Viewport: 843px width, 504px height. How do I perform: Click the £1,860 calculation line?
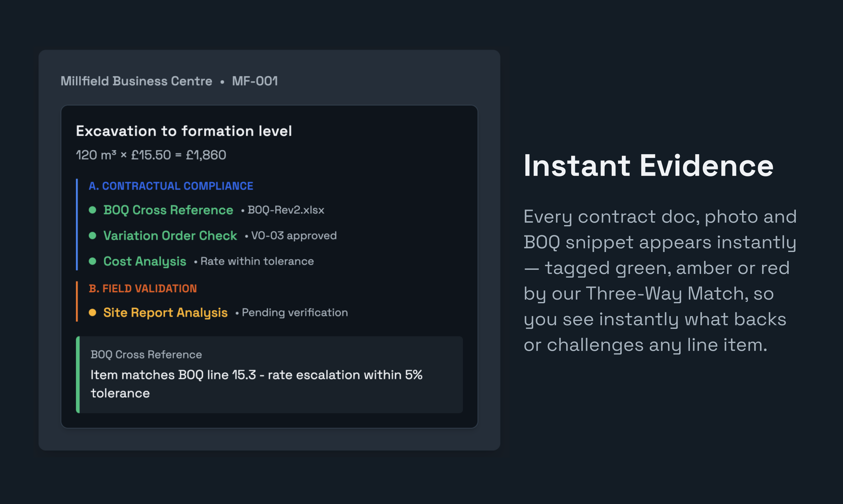click(x=151, y=155)
